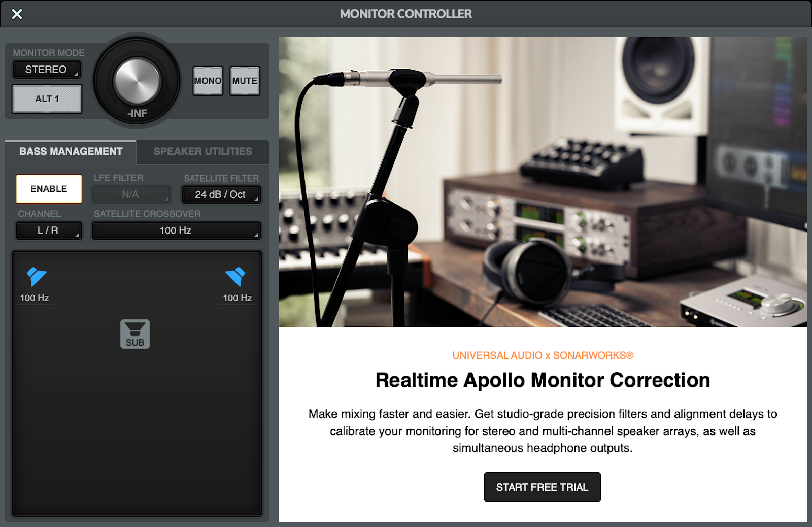This screenshot has width=812, height=527.
Task: Open the Satellite Filter 24 dB / Oct dropdown
Action: [x=221, y=194]
